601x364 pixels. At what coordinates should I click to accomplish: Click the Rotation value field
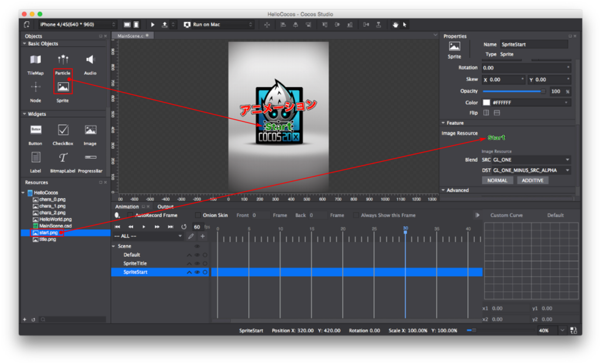click(x=526, y=68)
